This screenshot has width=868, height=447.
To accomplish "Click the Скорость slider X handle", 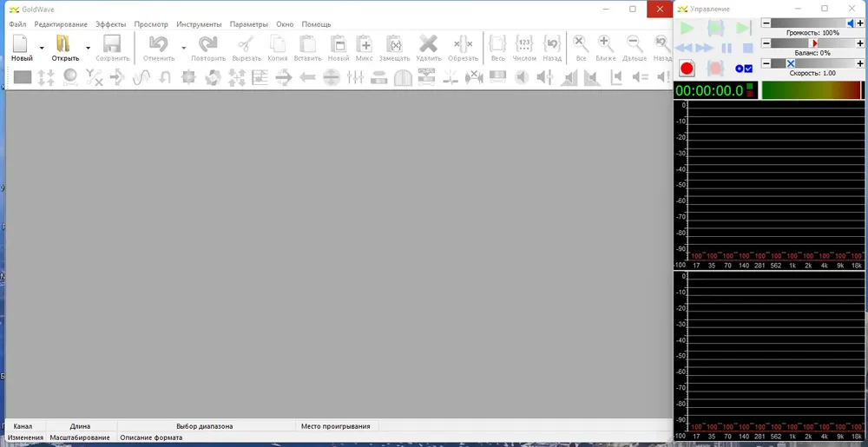I will click(x=791, y=63).
